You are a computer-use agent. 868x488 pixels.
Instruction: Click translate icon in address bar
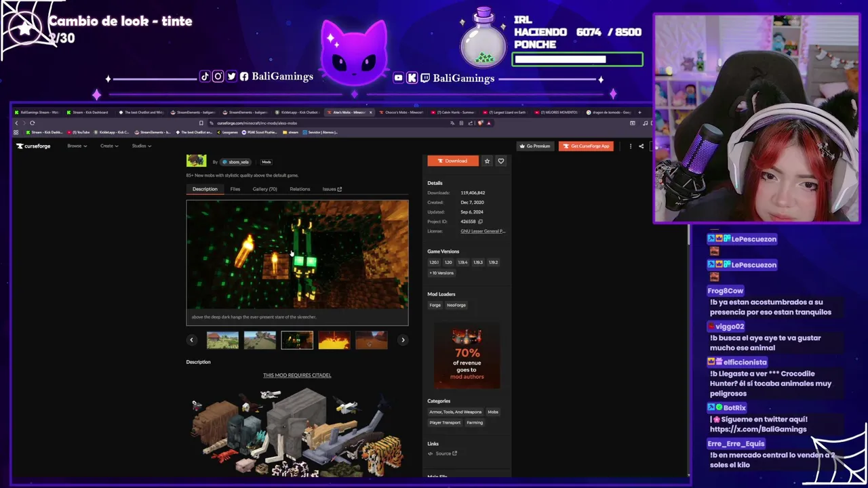tap(452, 123)
